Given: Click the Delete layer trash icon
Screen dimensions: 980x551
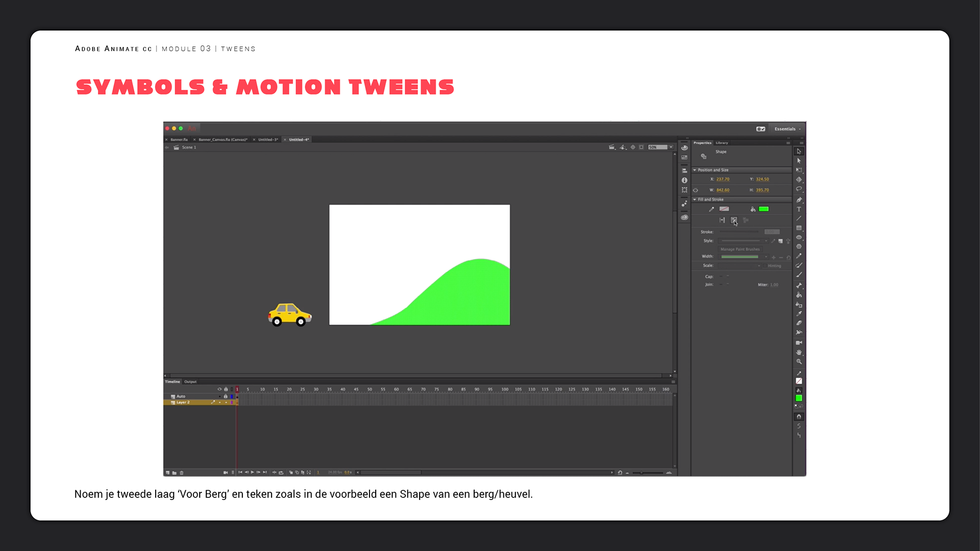Looking at the screenshot, I should point(182,472).
